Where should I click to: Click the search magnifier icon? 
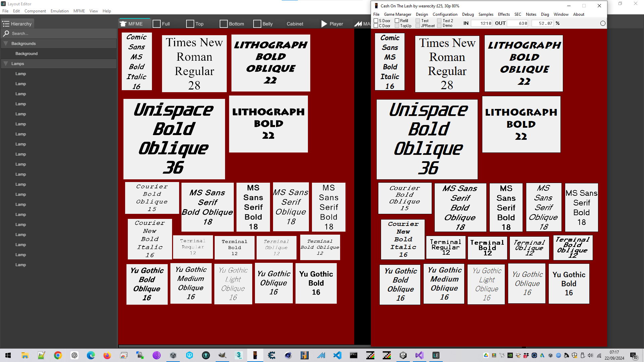point(6,34)
